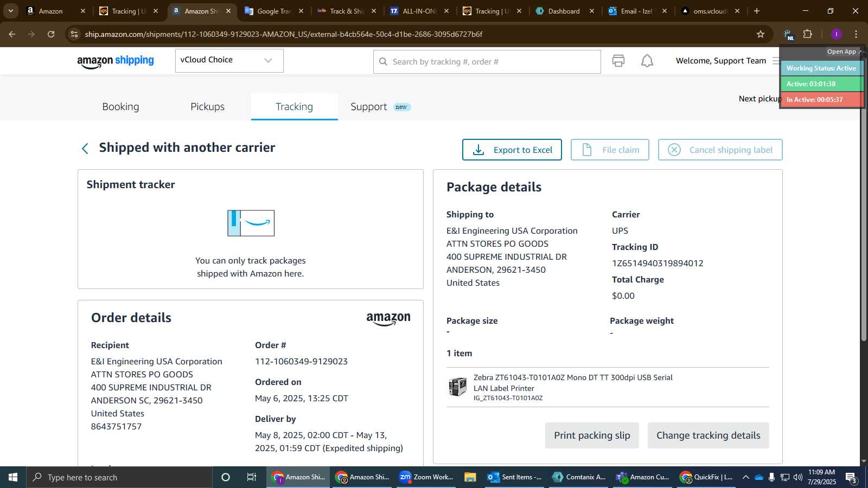Click the Working Status: Active indicator
This screenshot has height=488, width=868.
pyautogui.click(x=821, y=68)
